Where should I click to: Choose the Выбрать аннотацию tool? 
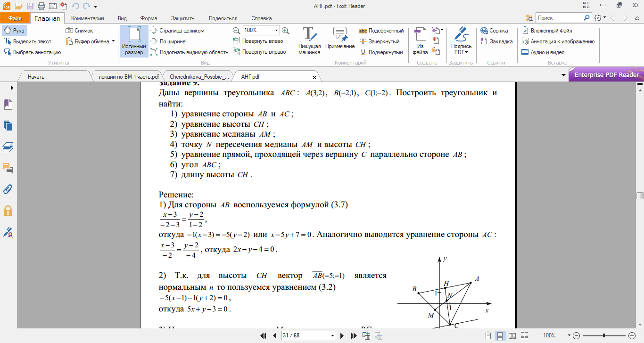[x=33, y=52]
